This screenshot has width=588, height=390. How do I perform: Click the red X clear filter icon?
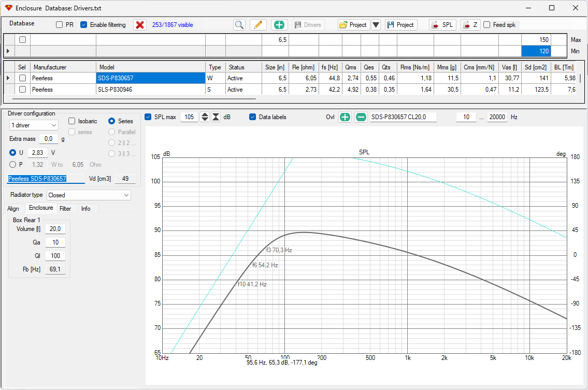140,25
